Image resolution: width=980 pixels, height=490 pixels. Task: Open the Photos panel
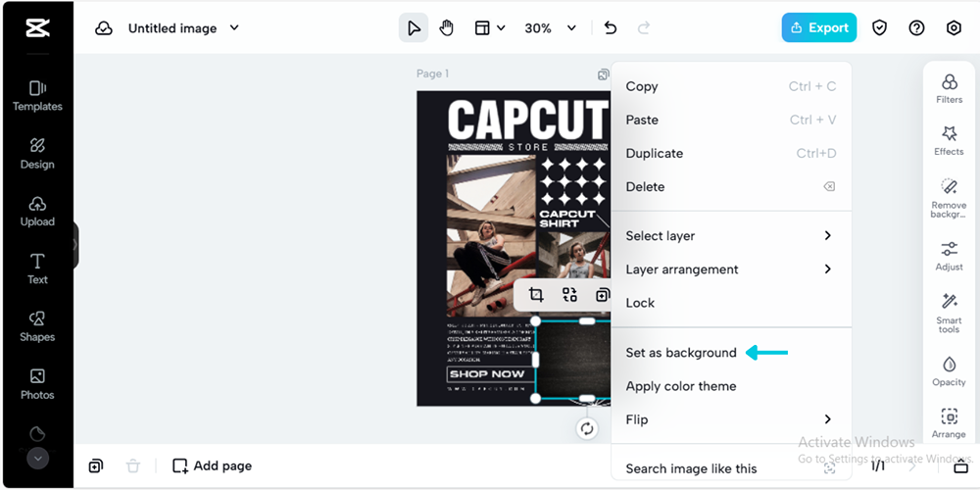pyautogui.click(x=37, y=384)
